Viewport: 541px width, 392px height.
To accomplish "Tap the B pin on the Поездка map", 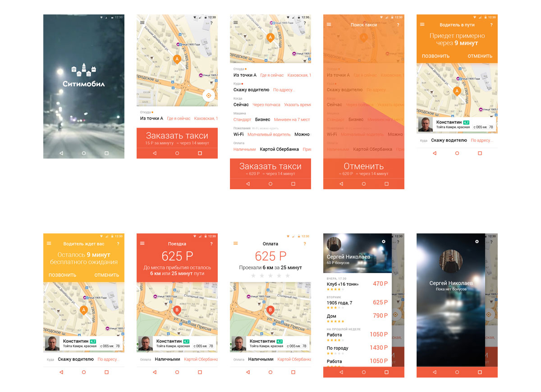I will click(x=177, y=310).
